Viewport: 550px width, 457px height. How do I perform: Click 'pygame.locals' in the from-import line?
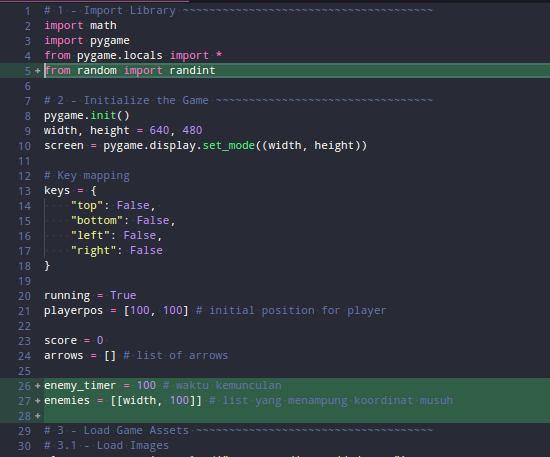120,55
